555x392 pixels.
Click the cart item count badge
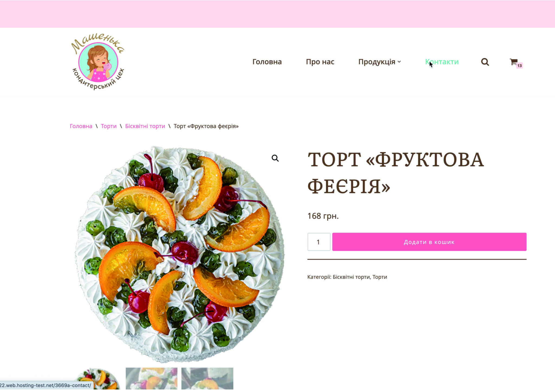tap(519, 66)
